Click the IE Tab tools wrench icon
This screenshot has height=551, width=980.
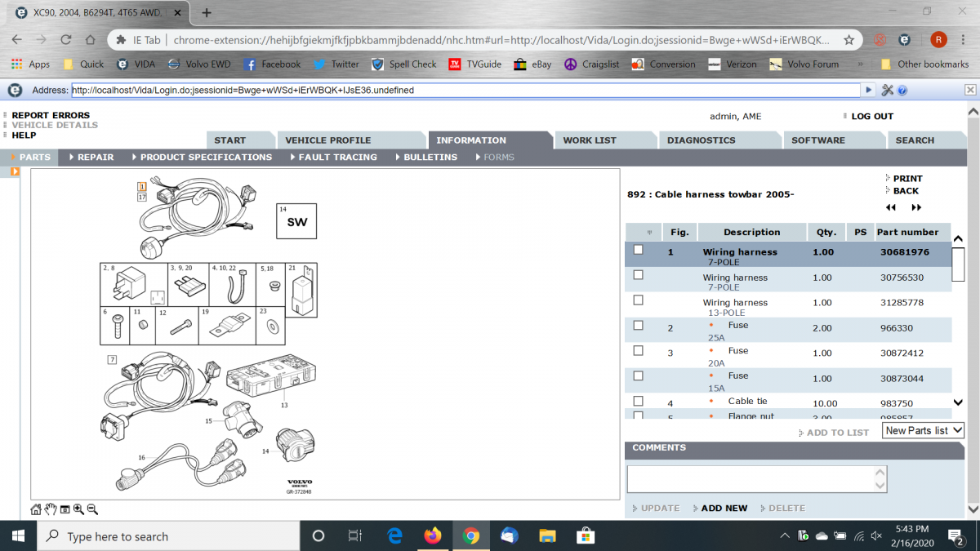click(x=888, y=91)
